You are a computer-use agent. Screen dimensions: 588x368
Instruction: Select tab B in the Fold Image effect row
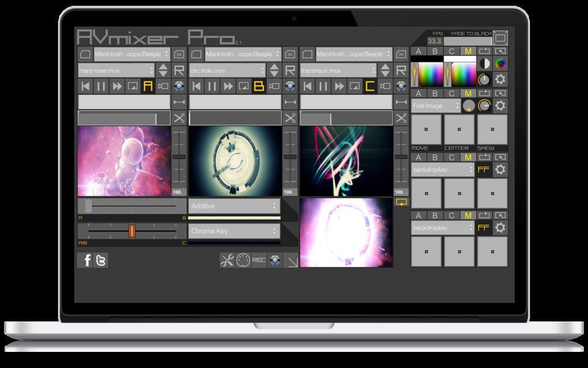pos(435,94)
